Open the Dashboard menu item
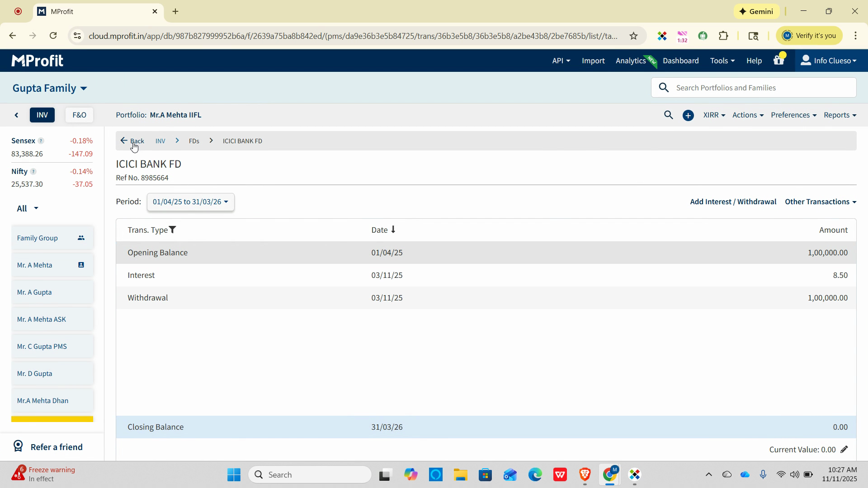The image size is (868, 488). pos(680,61)
